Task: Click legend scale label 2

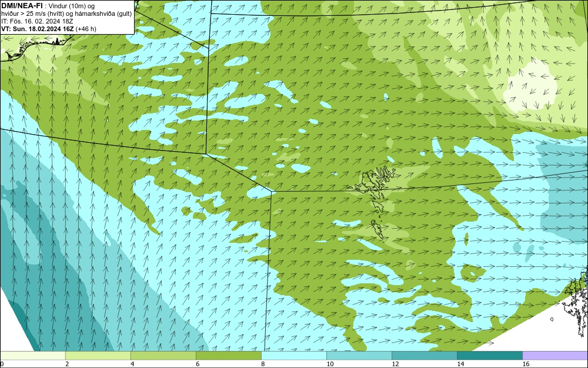Action: tap(67, 364)
